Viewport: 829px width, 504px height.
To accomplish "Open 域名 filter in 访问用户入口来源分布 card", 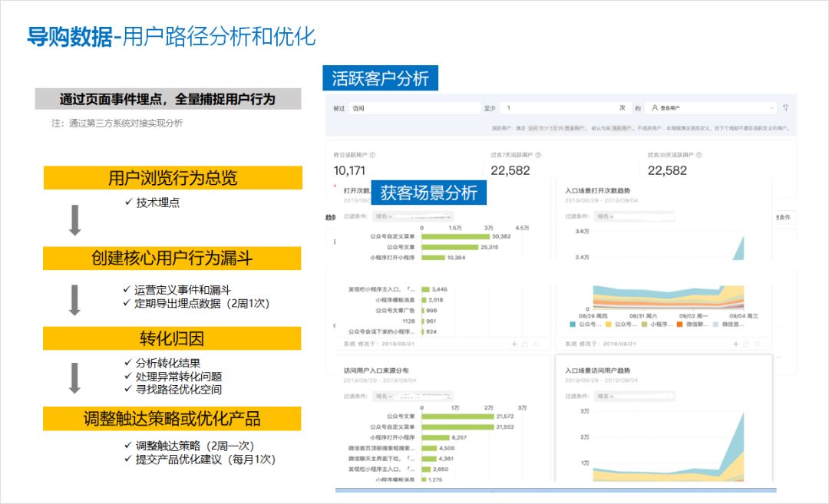I will (x=414, y=396).
